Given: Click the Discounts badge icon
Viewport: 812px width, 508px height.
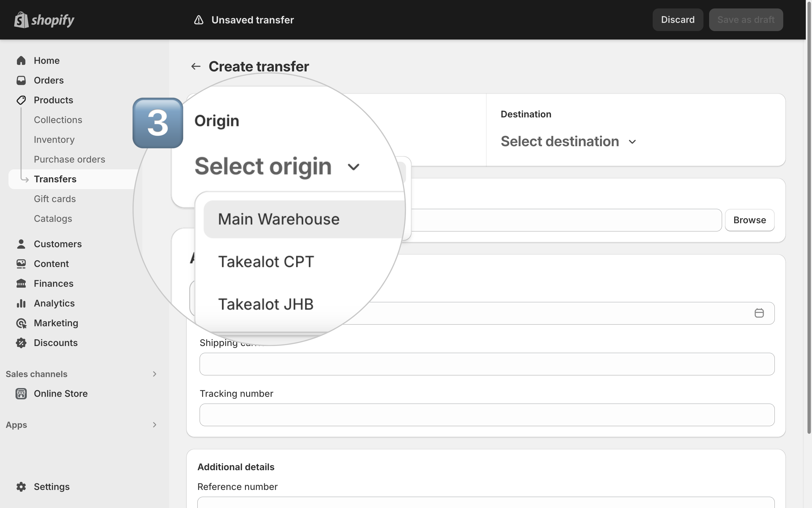Looking at the screenshot, I should coord(21,343).
